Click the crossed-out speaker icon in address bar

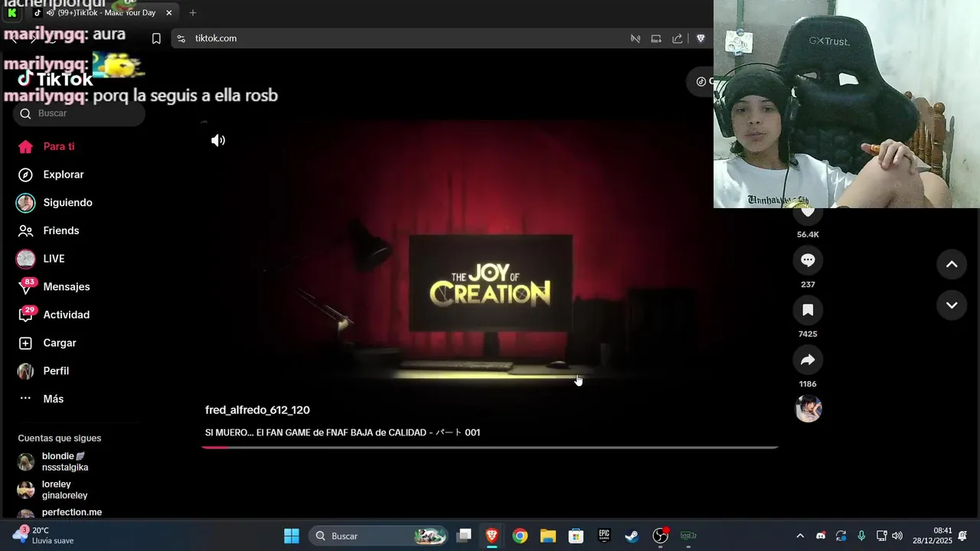point(635,38)
